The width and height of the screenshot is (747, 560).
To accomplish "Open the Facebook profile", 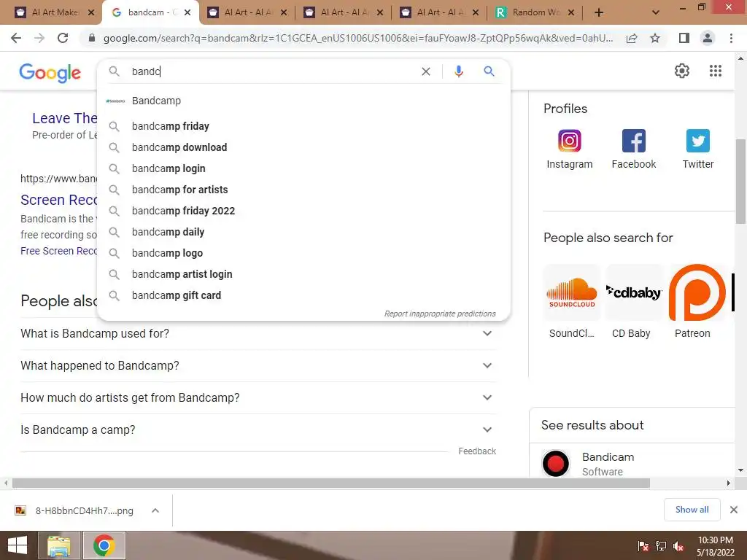I will [x=634, y=149].
